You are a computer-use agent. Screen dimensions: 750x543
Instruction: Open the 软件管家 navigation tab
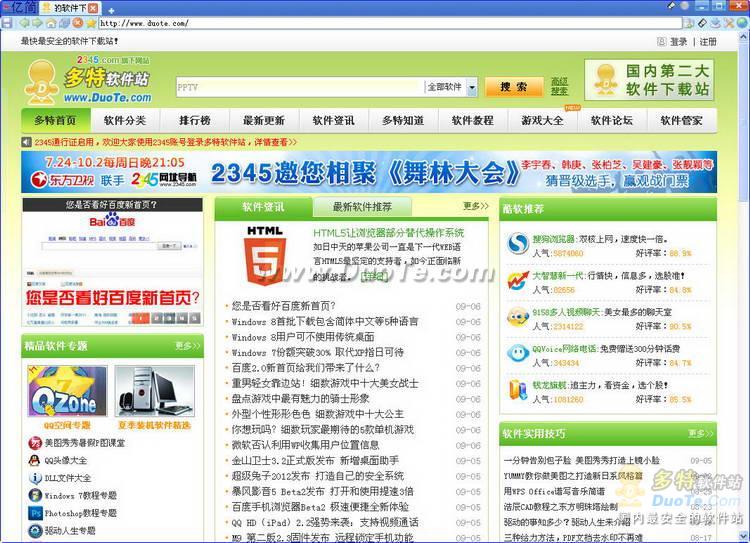click(682, 120)
